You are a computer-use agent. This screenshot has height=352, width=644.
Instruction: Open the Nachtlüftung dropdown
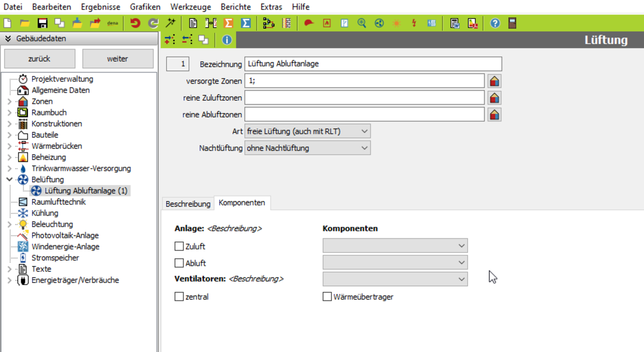pyautogui.click(x=308, y=148)
